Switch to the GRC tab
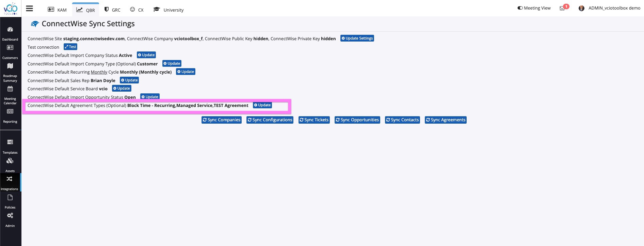Viewport: 644px width, 246px height. (x=112, y=10)
